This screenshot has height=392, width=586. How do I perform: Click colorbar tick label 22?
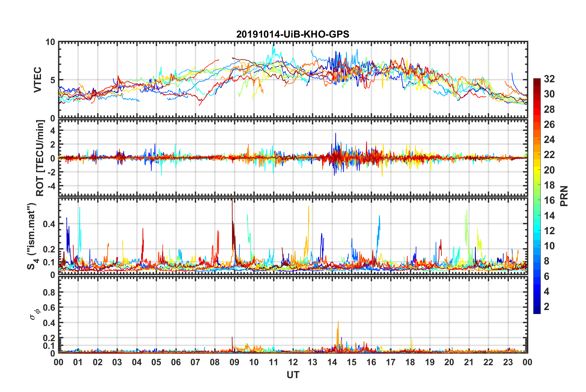click(549, 155)
